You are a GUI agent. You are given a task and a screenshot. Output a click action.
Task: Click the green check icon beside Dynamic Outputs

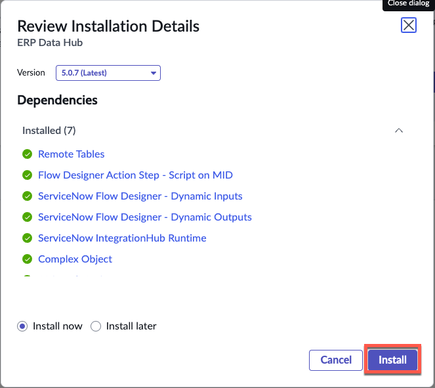[x=27, y=217]
